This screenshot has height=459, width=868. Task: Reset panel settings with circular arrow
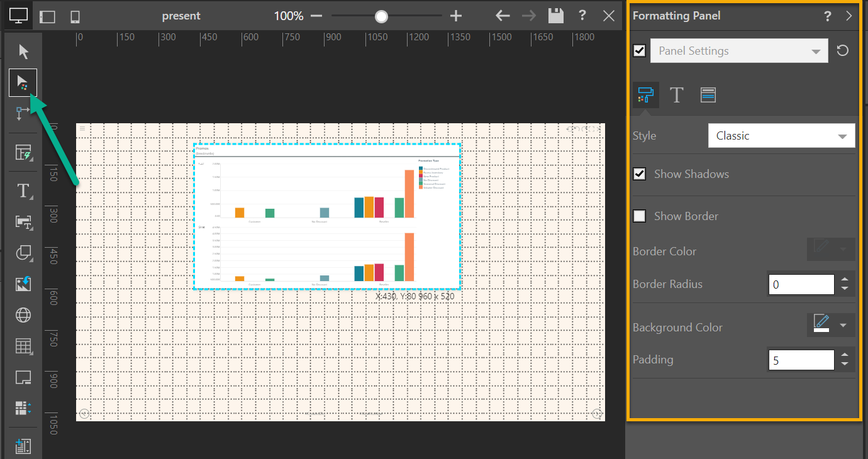[x=843, y=51]
